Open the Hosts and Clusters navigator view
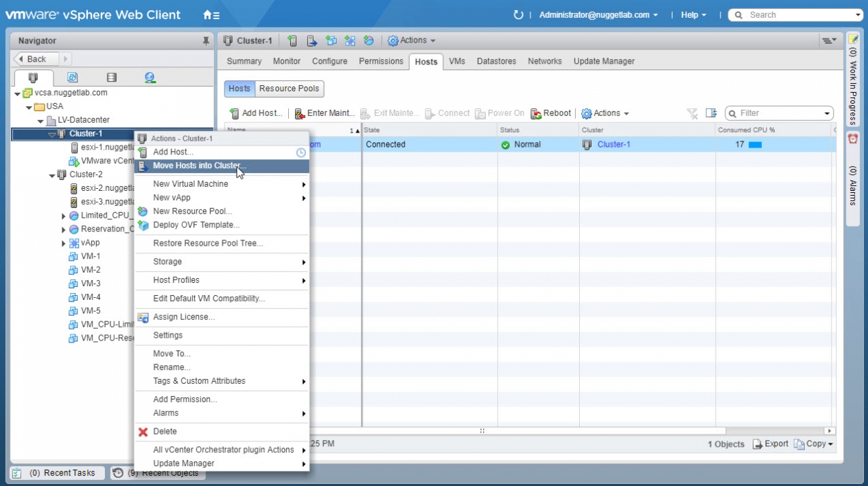The image size is (868, 486). click(33, 78)
